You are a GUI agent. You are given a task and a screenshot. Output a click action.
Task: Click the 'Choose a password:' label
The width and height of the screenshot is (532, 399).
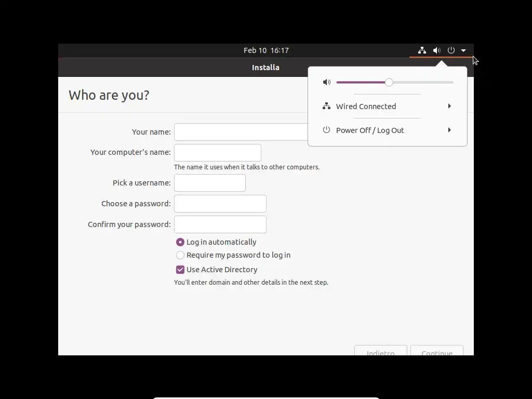136,204
